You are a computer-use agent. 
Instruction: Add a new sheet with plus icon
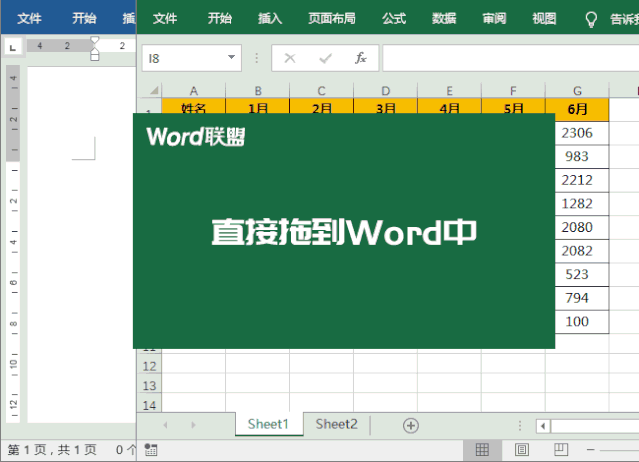point(410,425)
